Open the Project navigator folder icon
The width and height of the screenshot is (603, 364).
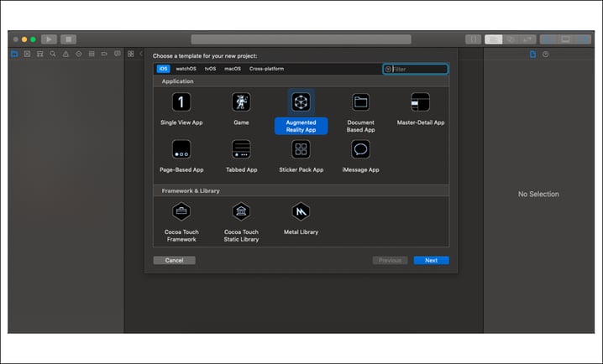tap(14, 54)
